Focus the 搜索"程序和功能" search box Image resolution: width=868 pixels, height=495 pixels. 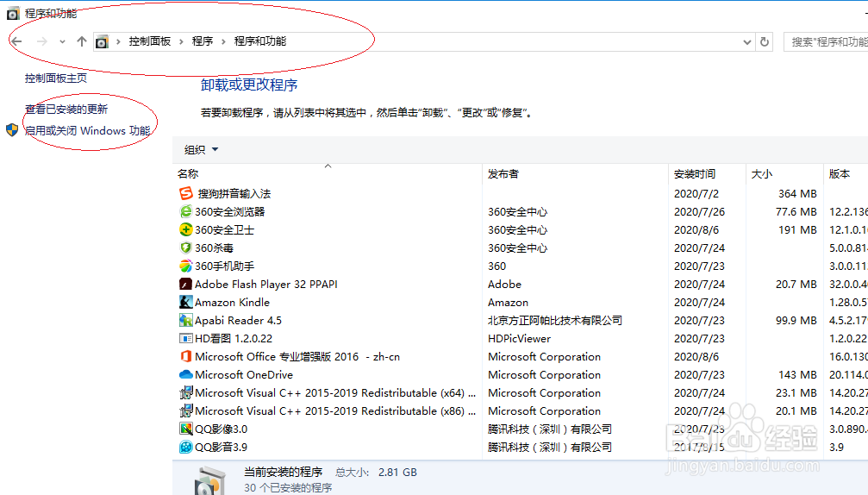826,42
